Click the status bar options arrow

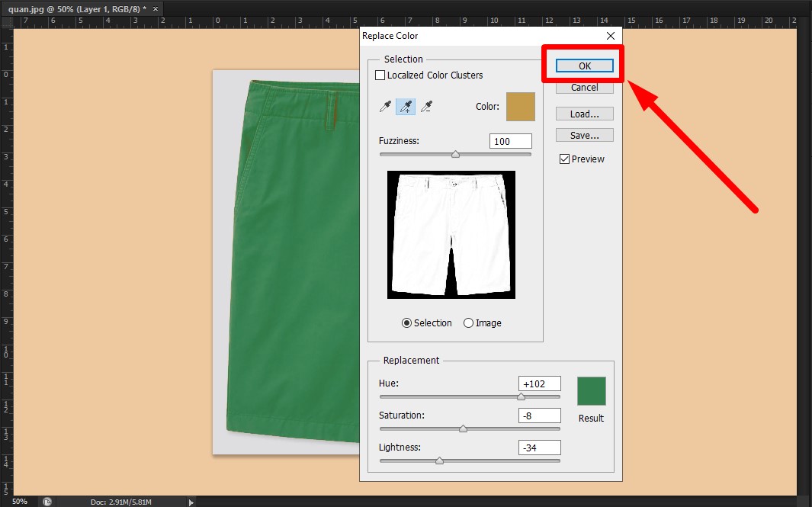point(191,502)
